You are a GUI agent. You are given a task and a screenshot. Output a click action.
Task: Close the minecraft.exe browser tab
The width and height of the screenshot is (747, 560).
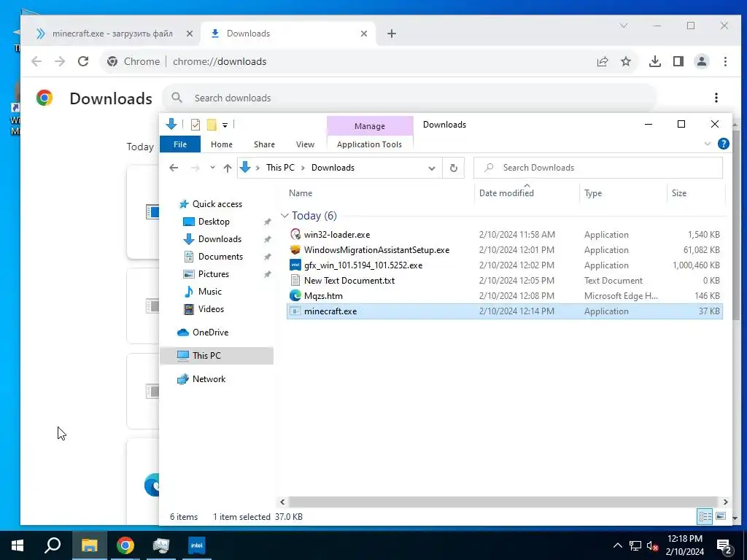pyautogui.click(x=189, y=34)
